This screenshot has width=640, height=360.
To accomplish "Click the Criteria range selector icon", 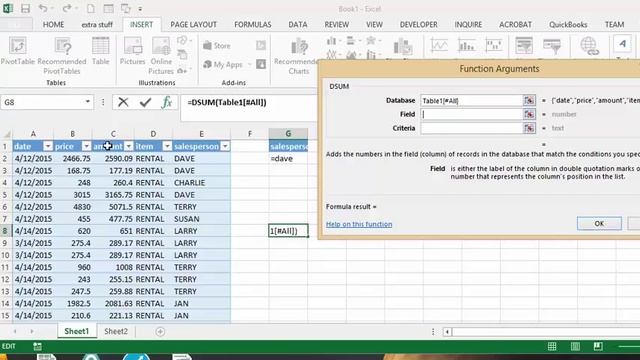I will coord(529,128).
